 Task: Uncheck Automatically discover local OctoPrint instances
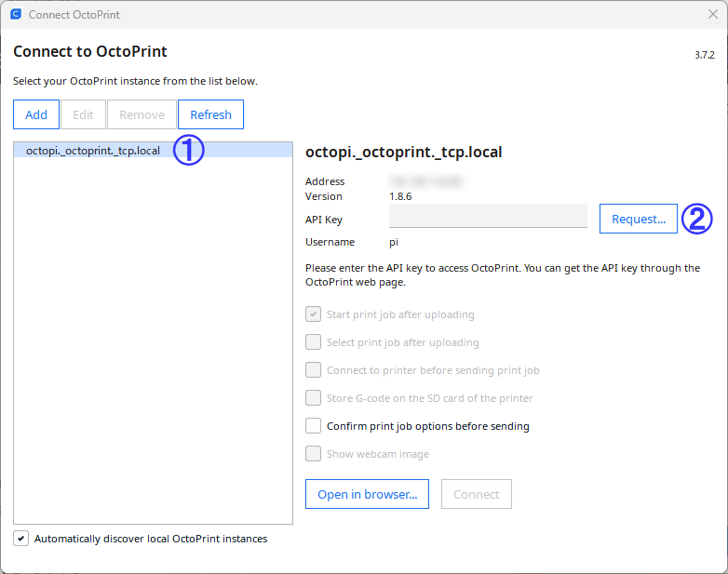pos(20,539)
